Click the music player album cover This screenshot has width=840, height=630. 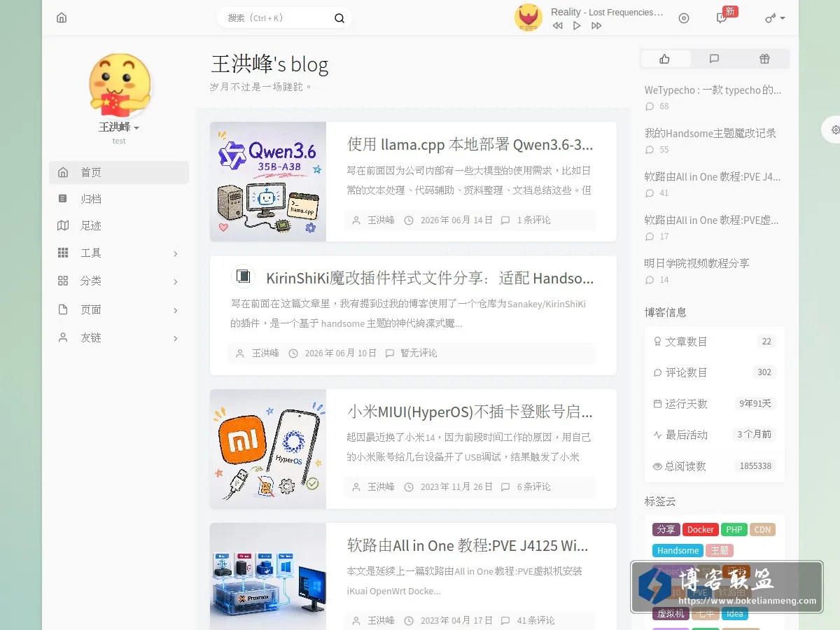point(528,17)
